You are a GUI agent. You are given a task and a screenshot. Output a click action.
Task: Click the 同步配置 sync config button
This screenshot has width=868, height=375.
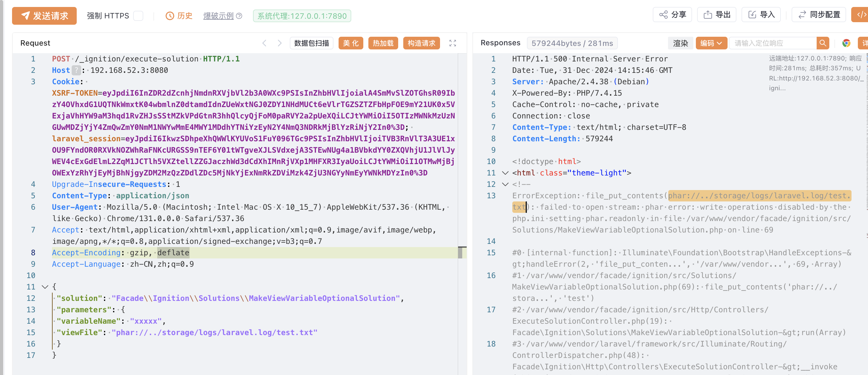(819, 15)
